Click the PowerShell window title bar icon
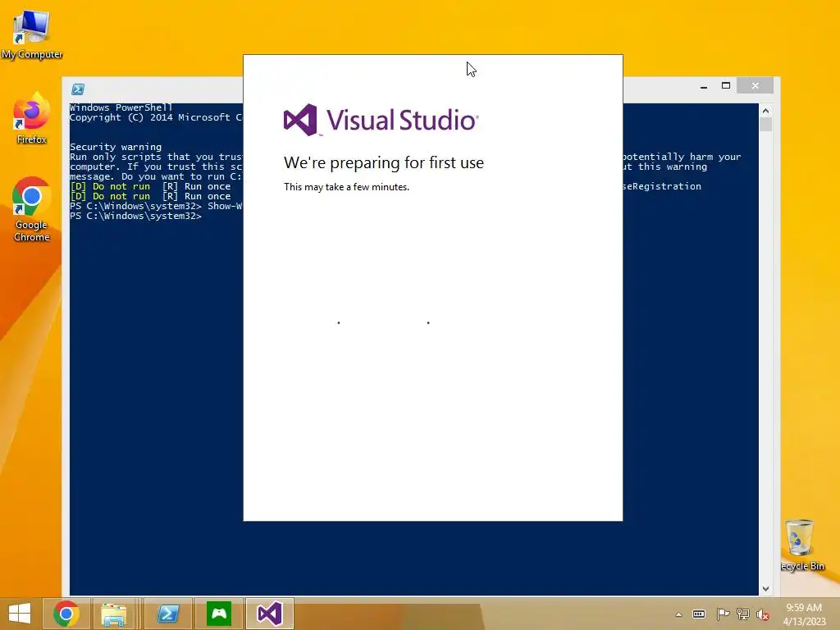 pyautogui.click(x=78, y=89)
